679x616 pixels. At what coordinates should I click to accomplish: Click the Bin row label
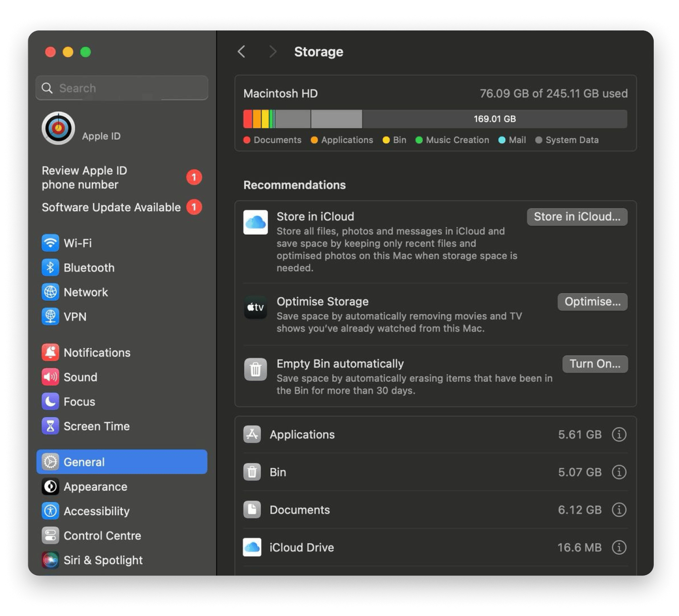pos(278,472)
